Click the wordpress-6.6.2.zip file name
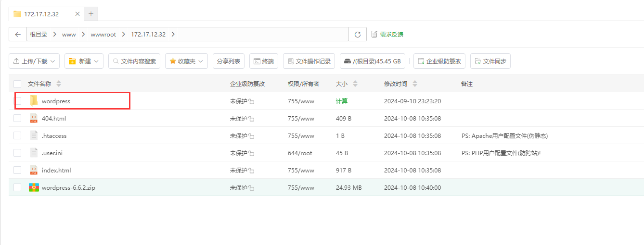The height and width of the screenshot is (245, 644). tap(68, 187)
